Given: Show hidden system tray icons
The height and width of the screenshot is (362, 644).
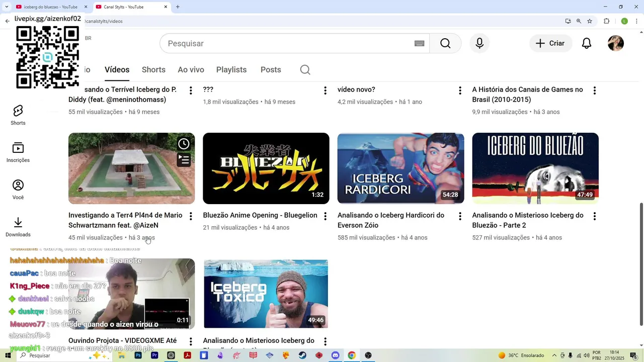Looking at the screenshot, I should pos(554,355).
